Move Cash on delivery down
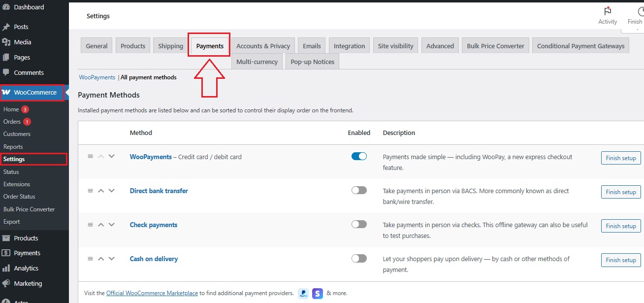The width and height of the screenshot is (644, 303). [111, 258]
